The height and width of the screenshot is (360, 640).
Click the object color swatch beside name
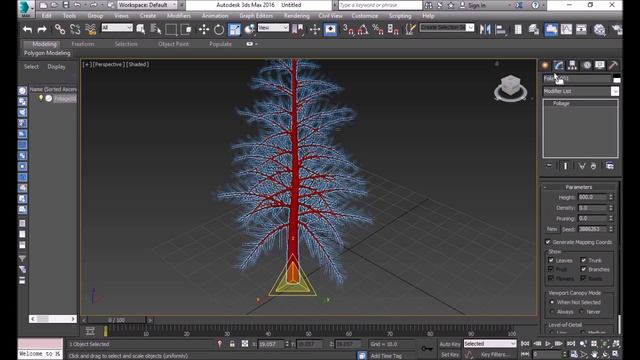tap(616, 79)
